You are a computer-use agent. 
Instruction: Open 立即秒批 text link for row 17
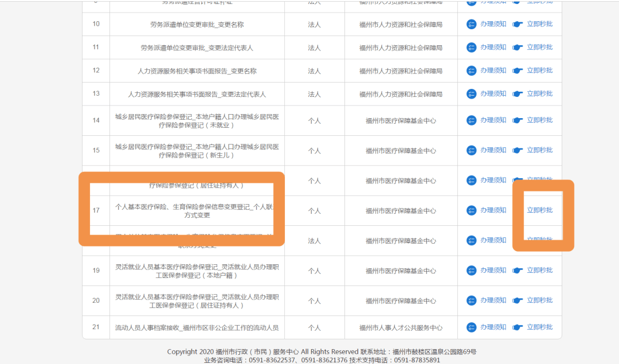click(539, 210)
